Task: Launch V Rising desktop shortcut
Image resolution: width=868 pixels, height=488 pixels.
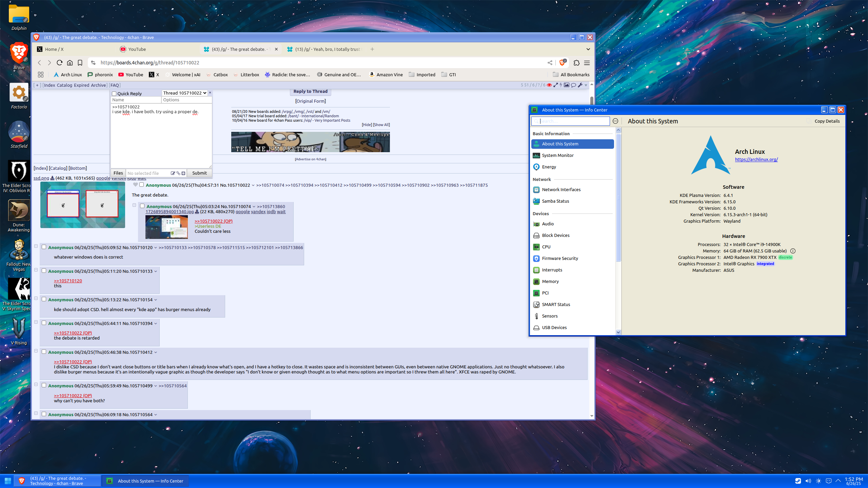Action: tap(19, 330)
